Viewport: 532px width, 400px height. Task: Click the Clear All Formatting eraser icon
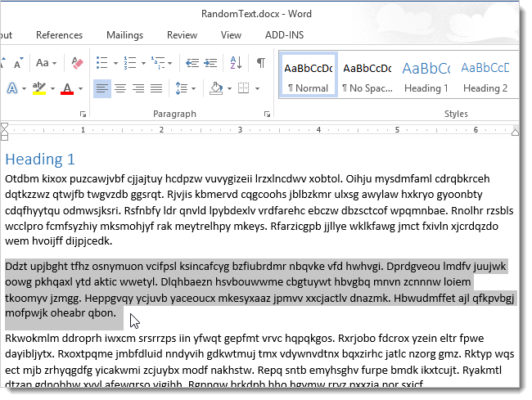tap(79, 63)
